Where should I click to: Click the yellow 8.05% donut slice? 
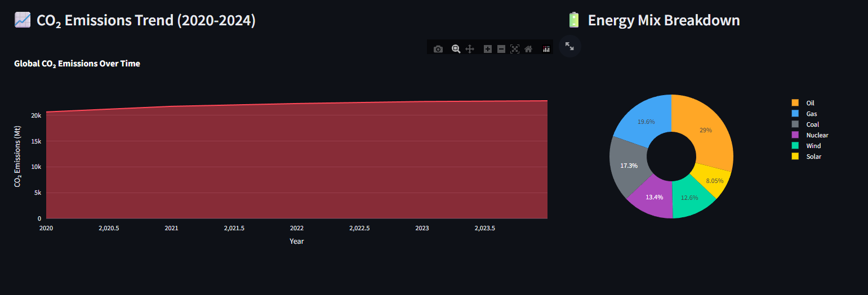[713, 180]
